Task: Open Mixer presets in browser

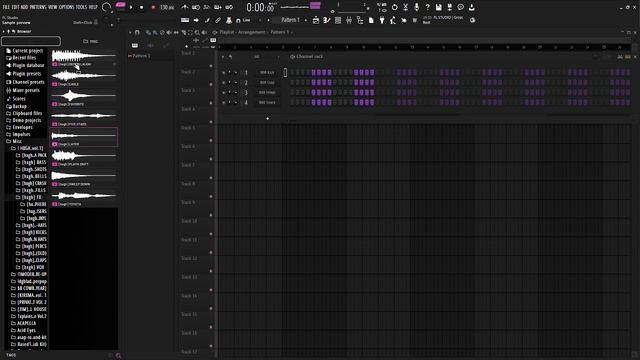Action: click(23, 90)
